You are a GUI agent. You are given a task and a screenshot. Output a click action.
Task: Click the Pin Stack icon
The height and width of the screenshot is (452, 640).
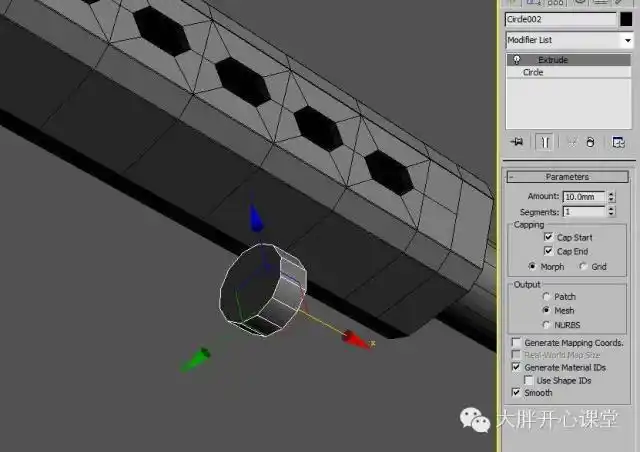point(516,142)
